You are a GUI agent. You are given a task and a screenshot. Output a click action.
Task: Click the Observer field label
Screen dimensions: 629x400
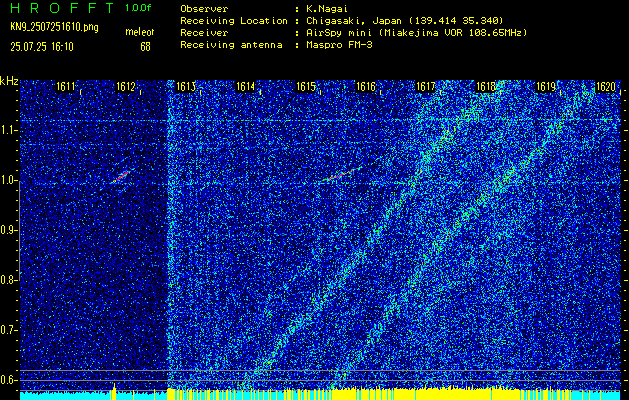click(204, 8)
